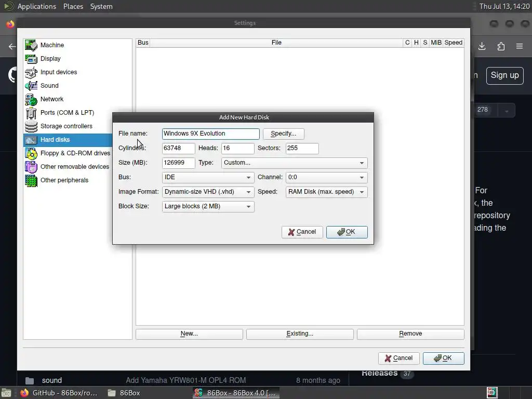
Task: Click the Bus column header
Action: [x=143, y=43]
